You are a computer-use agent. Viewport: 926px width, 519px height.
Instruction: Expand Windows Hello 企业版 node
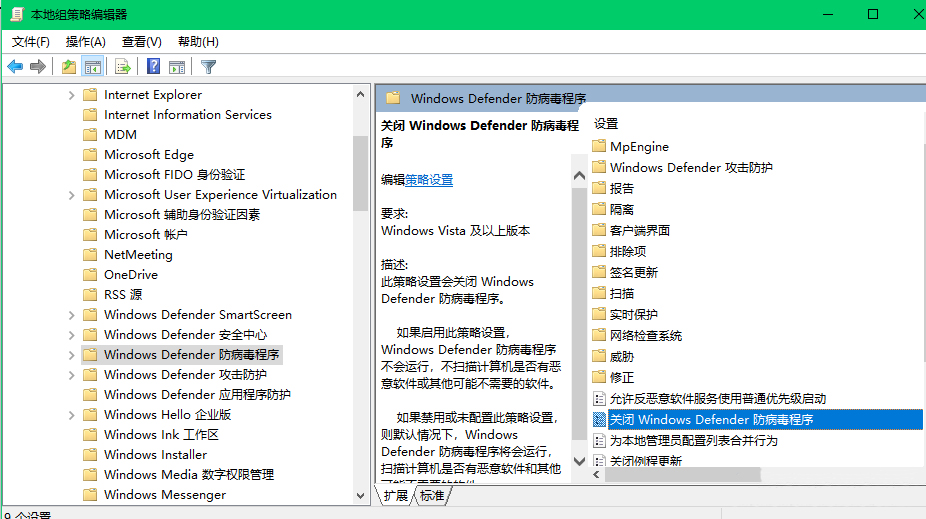71,415
